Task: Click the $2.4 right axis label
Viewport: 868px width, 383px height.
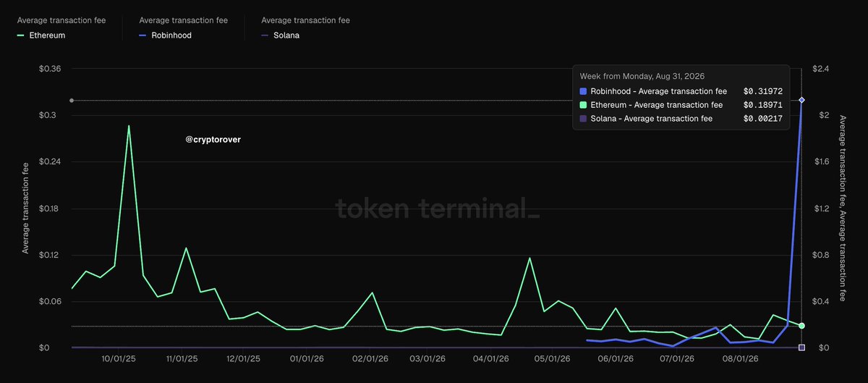Action: click(x=821, y=69)
